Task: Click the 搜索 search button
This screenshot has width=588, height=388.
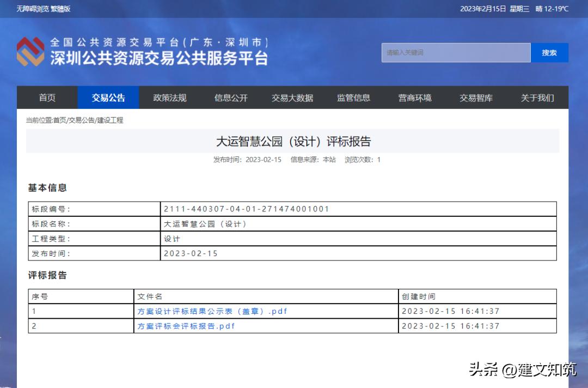Action: point(549,52)
